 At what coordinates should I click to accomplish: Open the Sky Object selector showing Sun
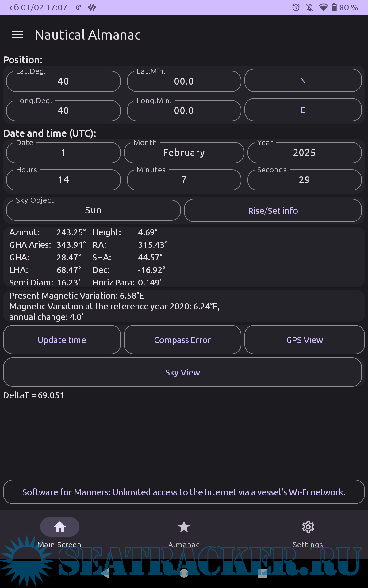[x=93, y=210]
